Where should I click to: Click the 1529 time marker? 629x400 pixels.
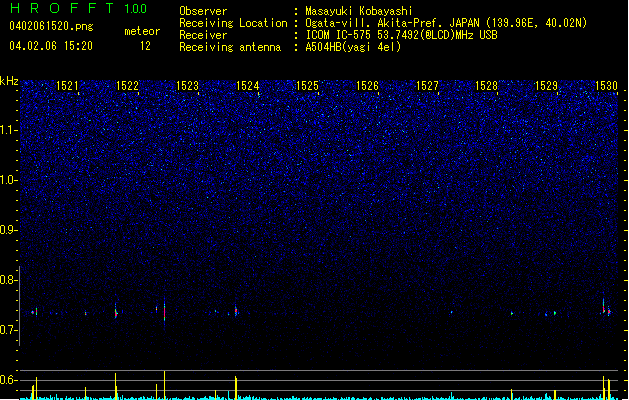pos(546,85)
